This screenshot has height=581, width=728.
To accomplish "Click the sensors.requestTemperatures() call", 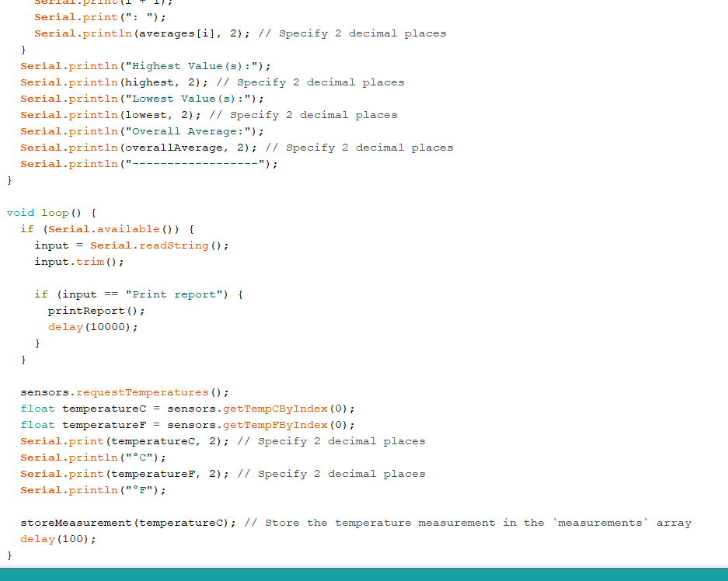I will [x=124, y=392].
